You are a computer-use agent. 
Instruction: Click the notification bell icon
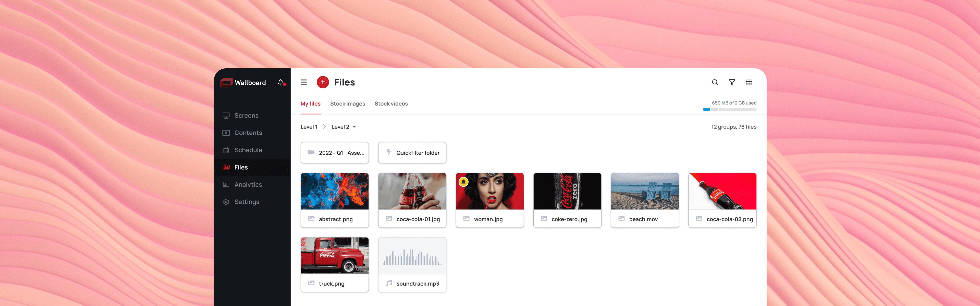point(281,82)
